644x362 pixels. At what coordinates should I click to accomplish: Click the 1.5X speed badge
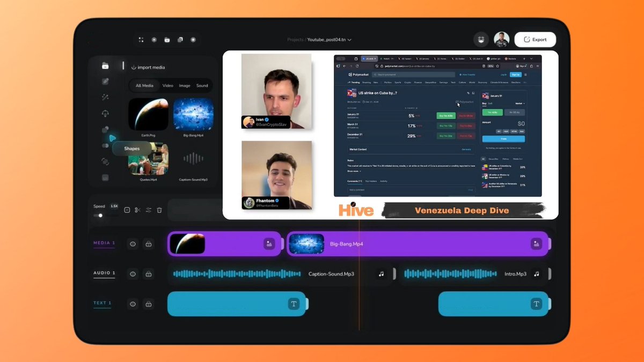[x=114, y=206]
